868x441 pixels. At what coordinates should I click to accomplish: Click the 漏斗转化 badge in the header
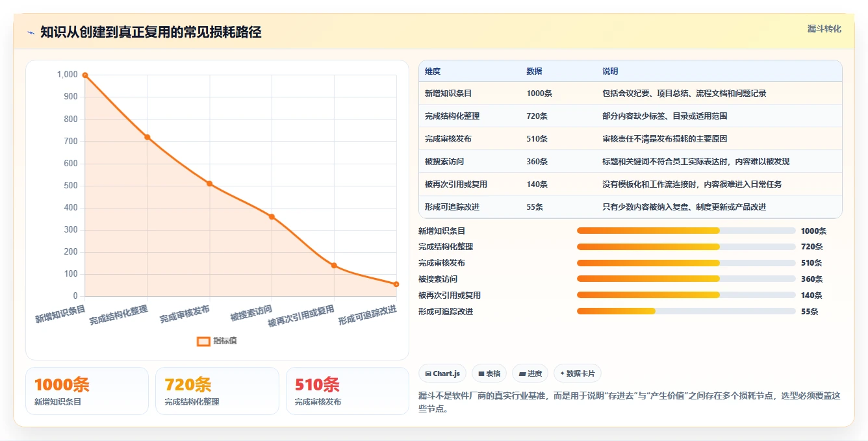[824, 29]
